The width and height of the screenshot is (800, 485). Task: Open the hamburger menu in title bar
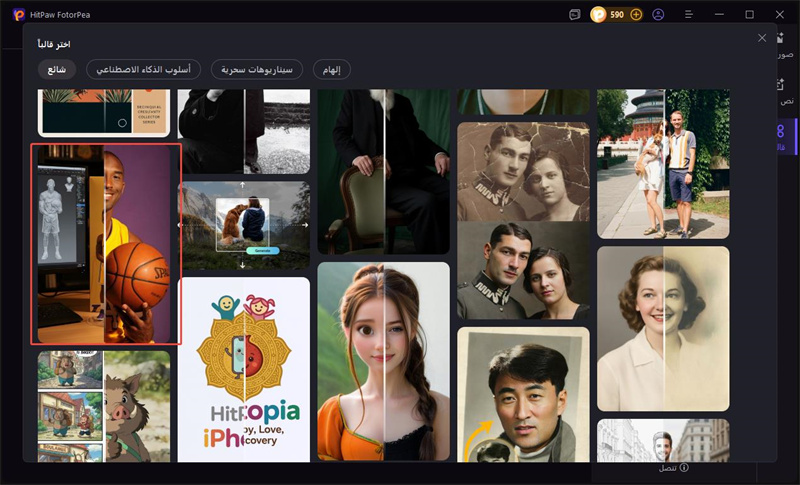[689, 14]
